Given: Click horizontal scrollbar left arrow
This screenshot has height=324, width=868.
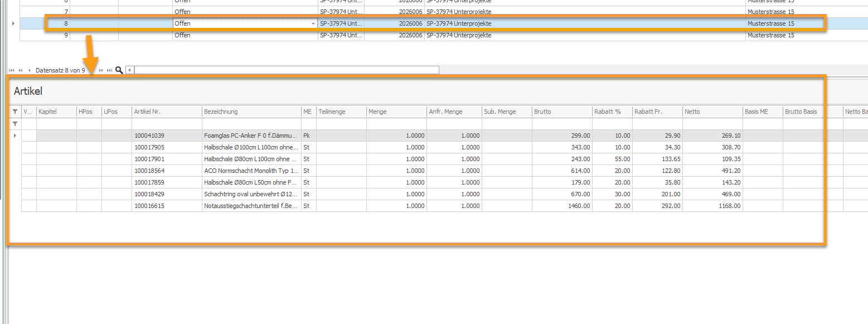Looking at the screenshot, I should click(129, 70).
